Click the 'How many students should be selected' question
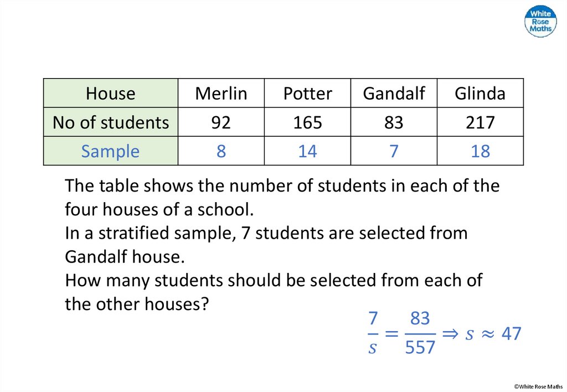The height and width of the screenshot is (392, 567). (274, 280)
